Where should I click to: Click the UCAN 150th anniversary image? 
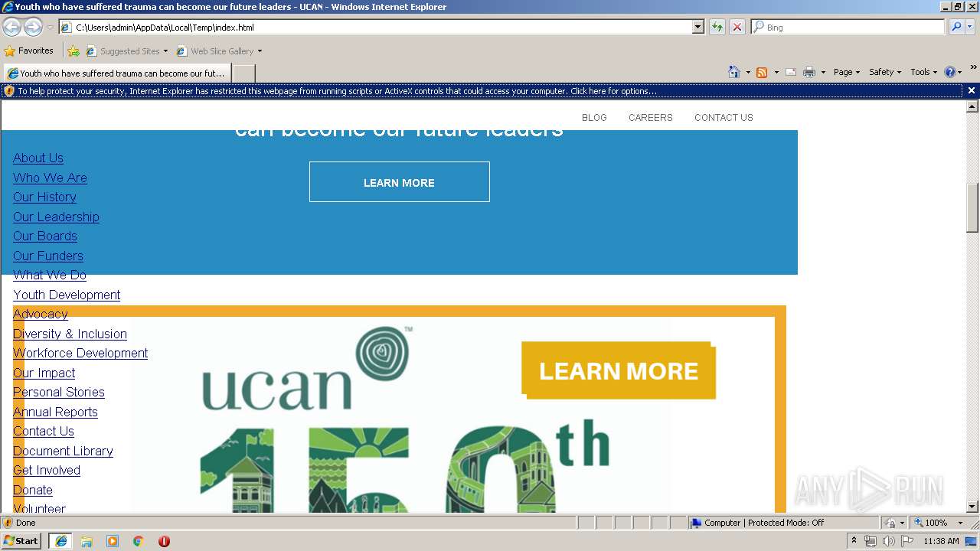pyautogui.click(x=400, y=409)
